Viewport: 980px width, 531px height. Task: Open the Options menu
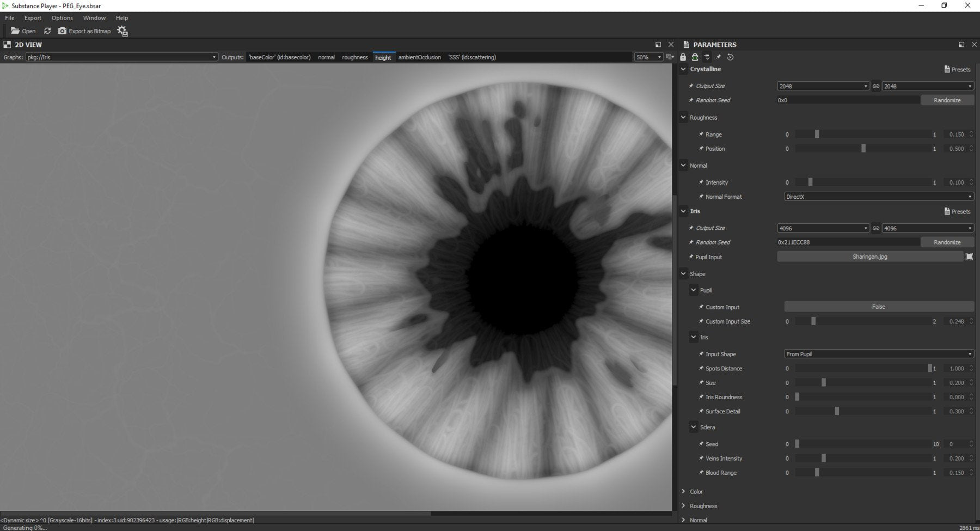(x=62, y=18)
